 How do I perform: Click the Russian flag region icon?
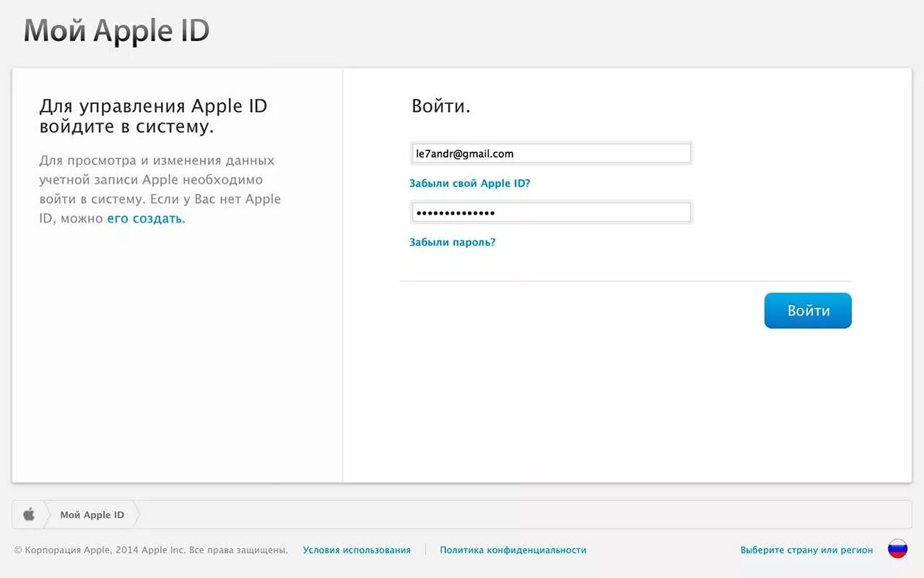[897, 549]
